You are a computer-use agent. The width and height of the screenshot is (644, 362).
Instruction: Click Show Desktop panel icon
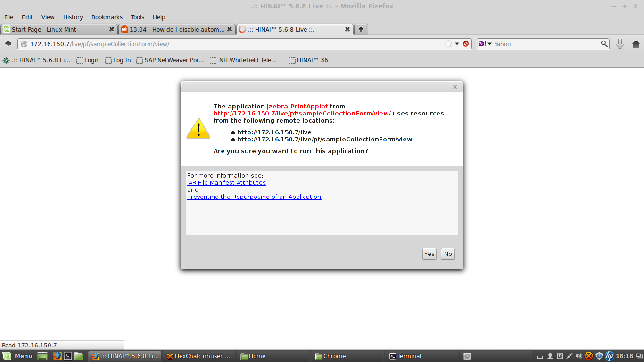tap(43, 356)
